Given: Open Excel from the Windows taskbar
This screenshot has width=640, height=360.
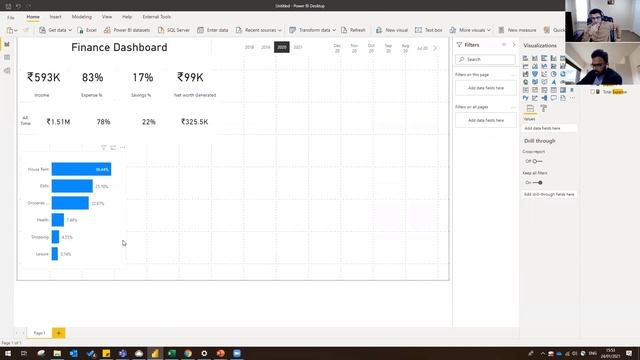Looking at the screenshot, I should point(171,353).
